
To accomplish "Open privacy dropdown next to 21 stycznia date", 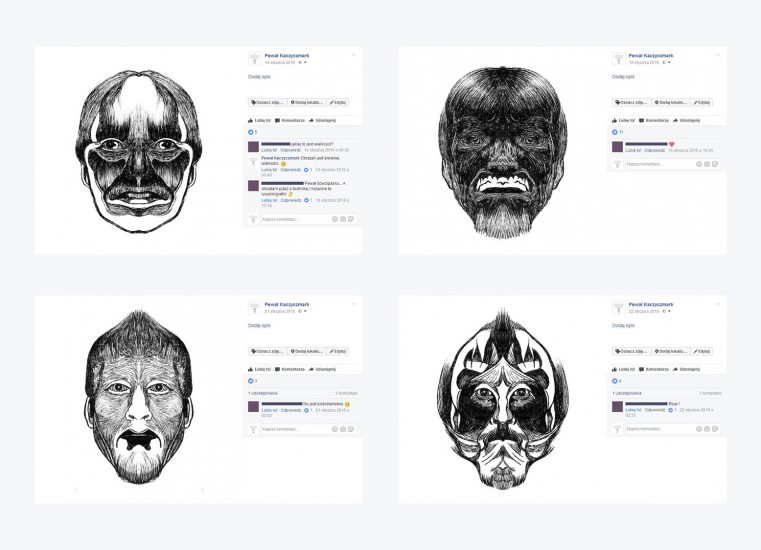I will (303, 311).
